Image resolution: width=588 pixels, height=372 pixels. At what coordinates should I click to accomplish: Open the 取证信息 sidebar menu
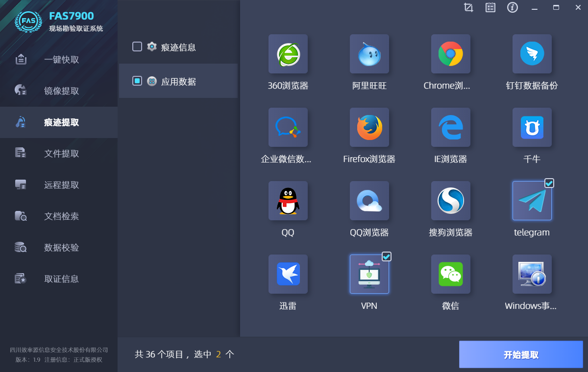[x=59, y=279]
